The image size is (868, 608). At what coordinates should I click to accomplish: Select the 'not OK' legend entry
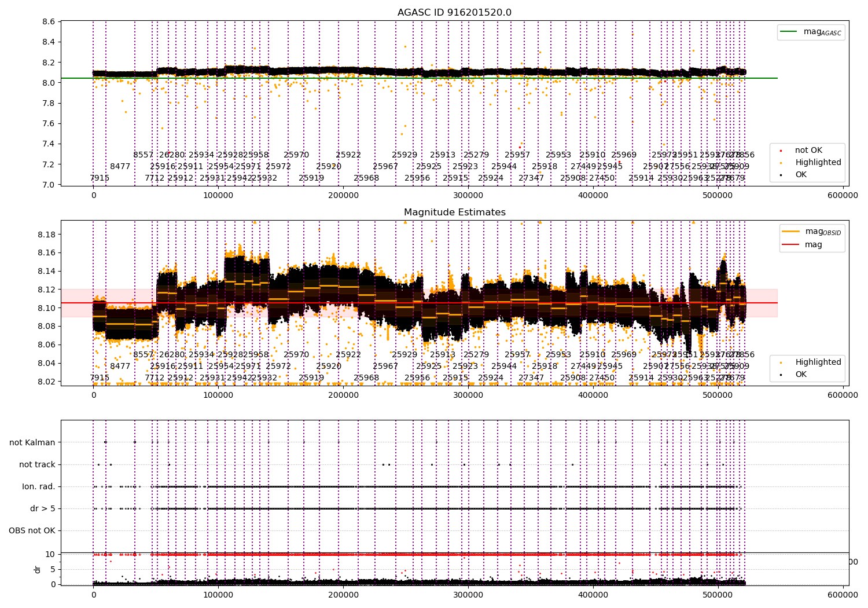[808, 151]
